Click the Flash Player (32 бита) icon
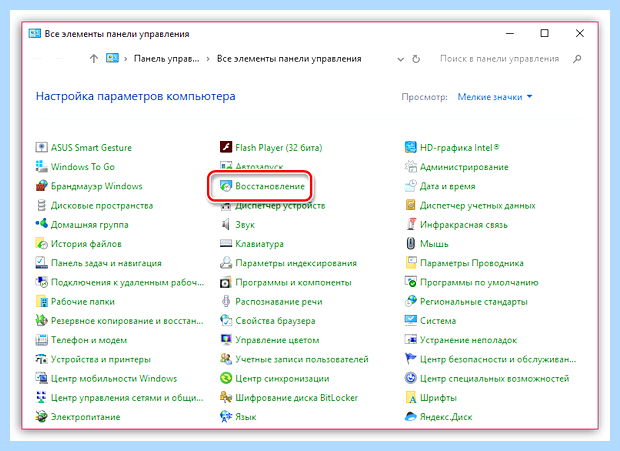620x451 pixels. click(226, 148)
